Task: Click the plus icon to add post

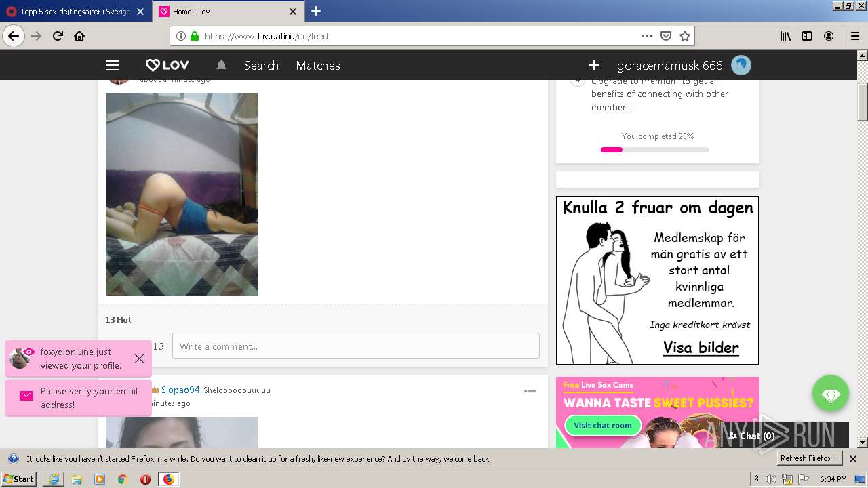Action: point(594,65)
